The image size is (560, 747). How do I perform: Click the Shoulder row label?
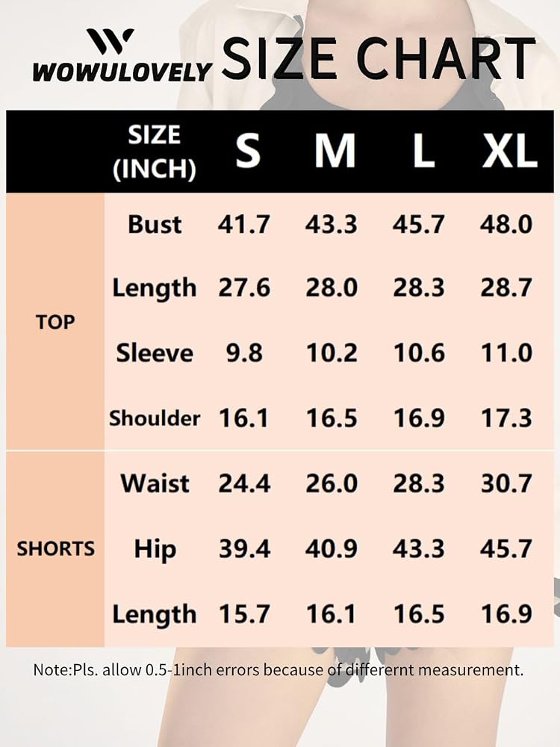pos(155,418)
